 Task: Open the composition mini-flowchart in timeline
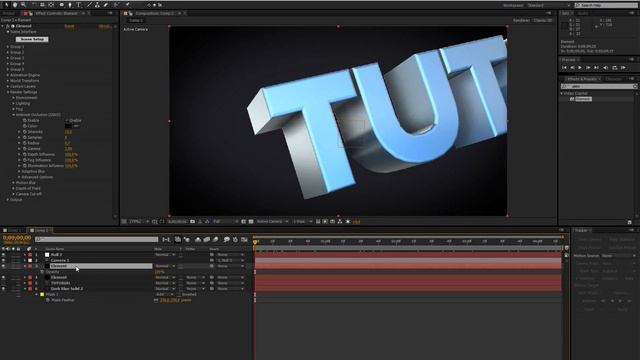tap(166, 240)
